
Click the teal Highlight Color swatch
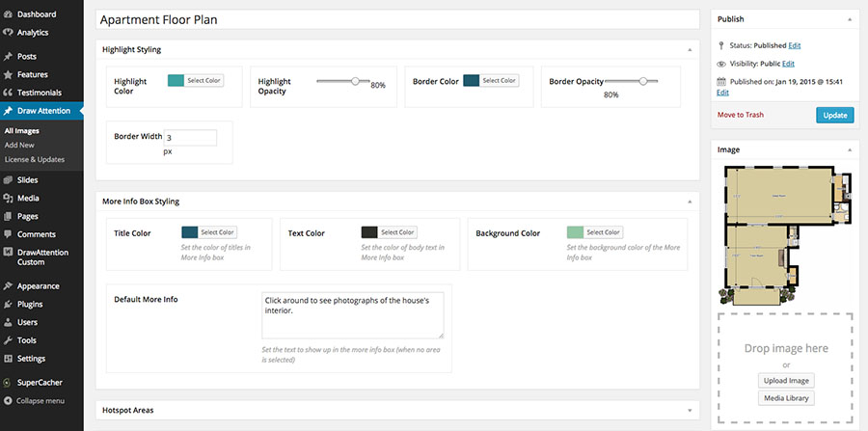[x=176, y=81]
